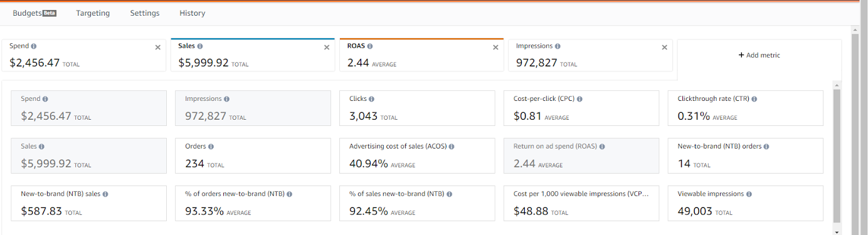Click info icon on top Impressions card
The width and height of the screenshot is (868, 235).
tap(558, 46)
